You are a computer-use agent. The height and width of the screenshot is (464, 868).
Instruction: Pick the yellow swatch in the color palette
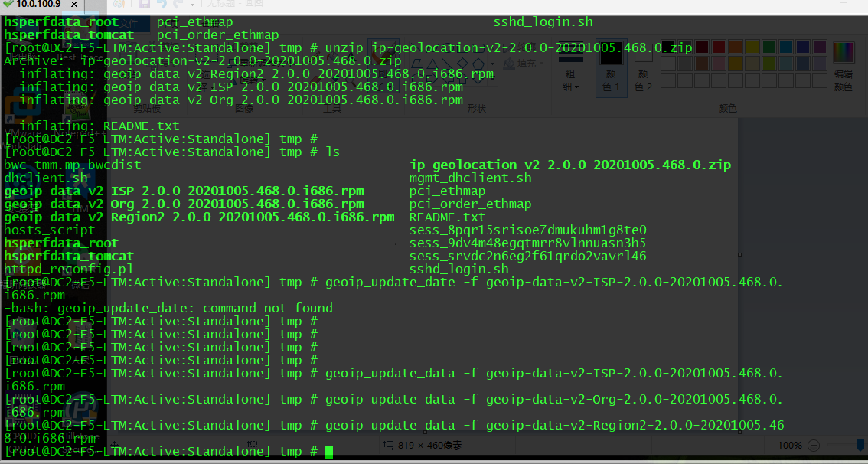[x=752, y=47]
